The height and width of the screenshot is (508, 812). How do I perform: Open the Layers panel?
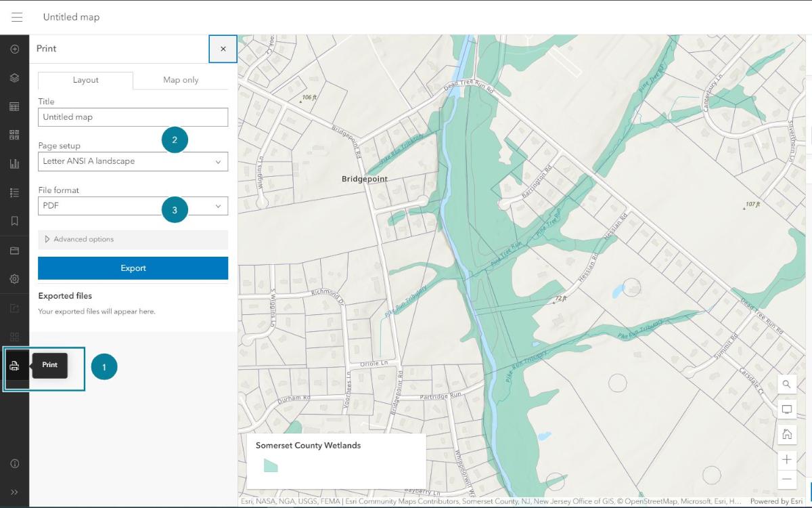[15, 77]
